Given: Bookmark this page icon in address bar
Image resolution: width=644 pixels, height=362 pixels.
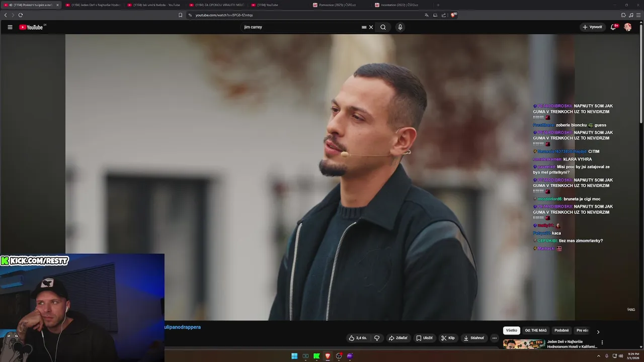Looking at the screenshot, I should point(180,15).
